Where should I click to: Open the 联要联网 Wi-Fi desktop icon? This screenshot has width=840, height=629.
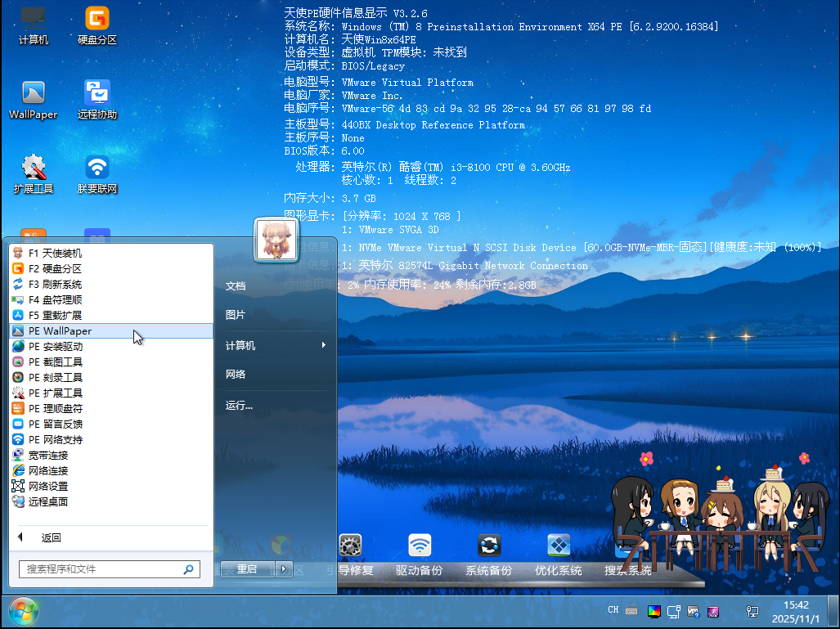[97, 173]
